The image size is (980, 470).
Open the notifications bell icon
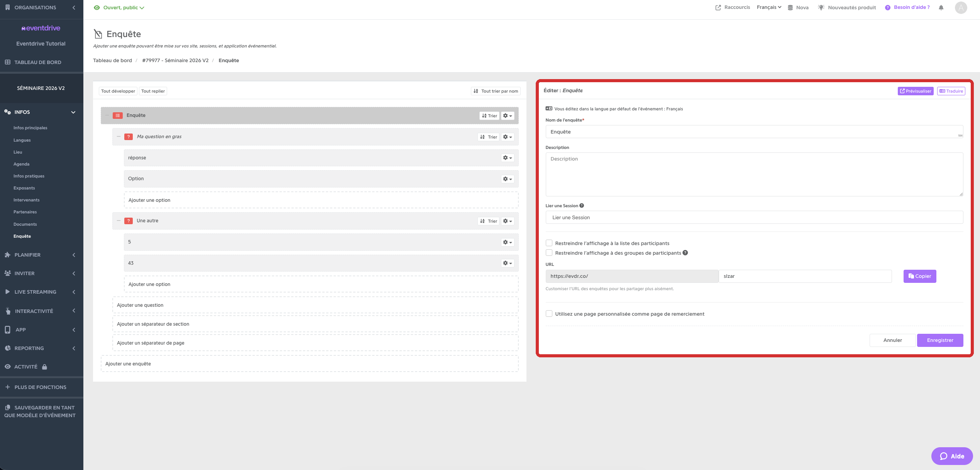[941, 8]
